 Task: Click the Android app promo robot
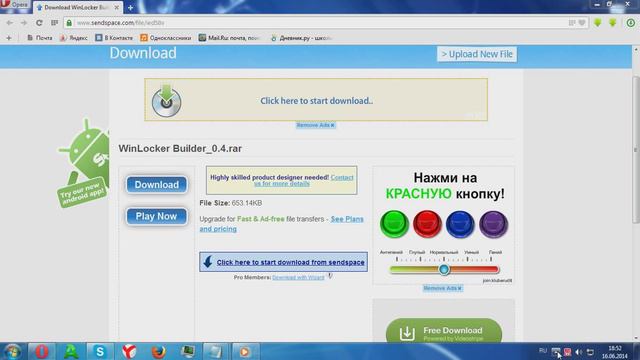[84, 163]
